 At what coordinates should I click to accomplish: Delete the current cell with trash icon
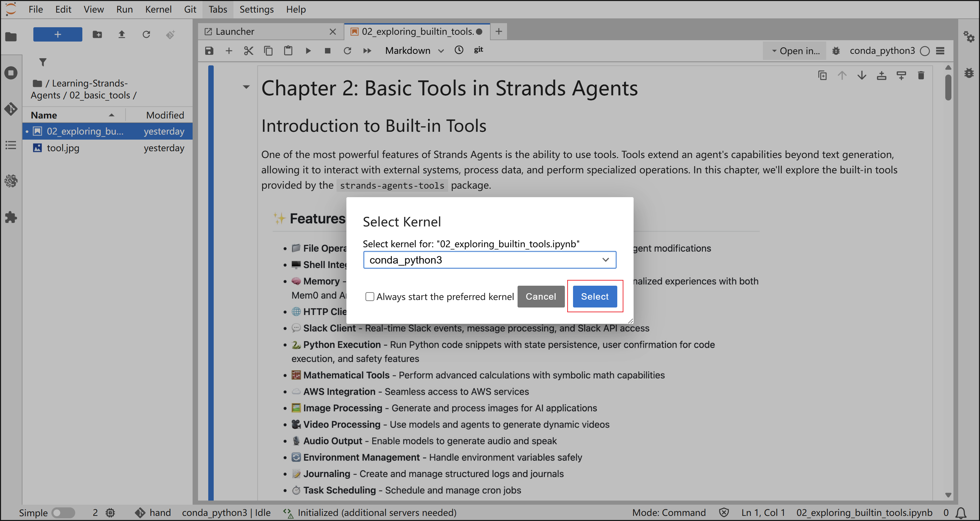point(921,75)
